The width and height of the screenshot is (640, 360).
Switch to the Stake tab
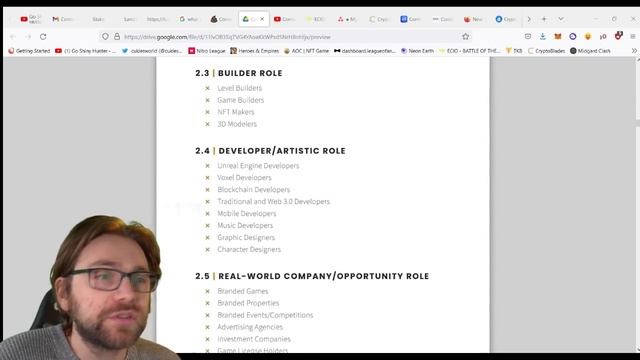pyautogui.click(x=98, y=19)
